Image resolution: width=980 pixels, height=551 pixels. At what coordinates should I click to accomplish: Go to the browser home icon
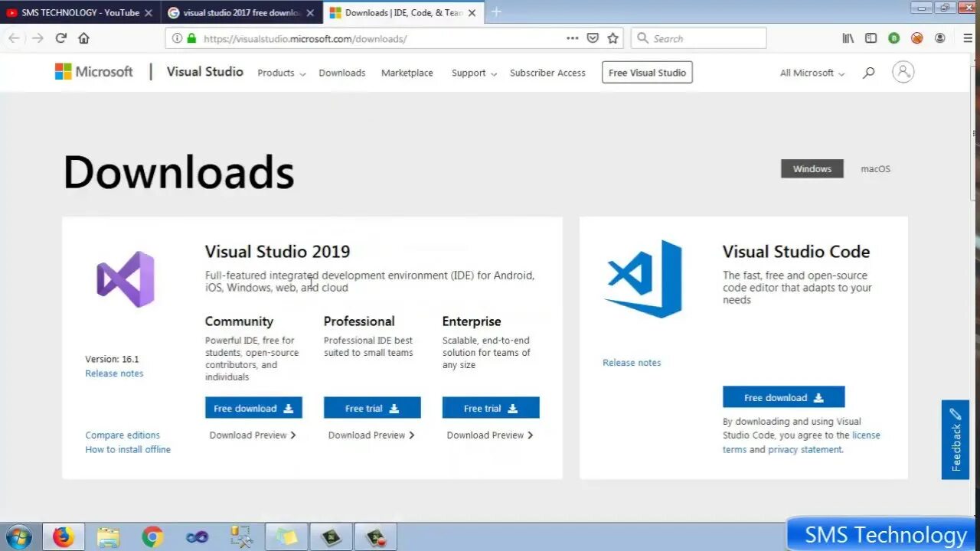84,38
